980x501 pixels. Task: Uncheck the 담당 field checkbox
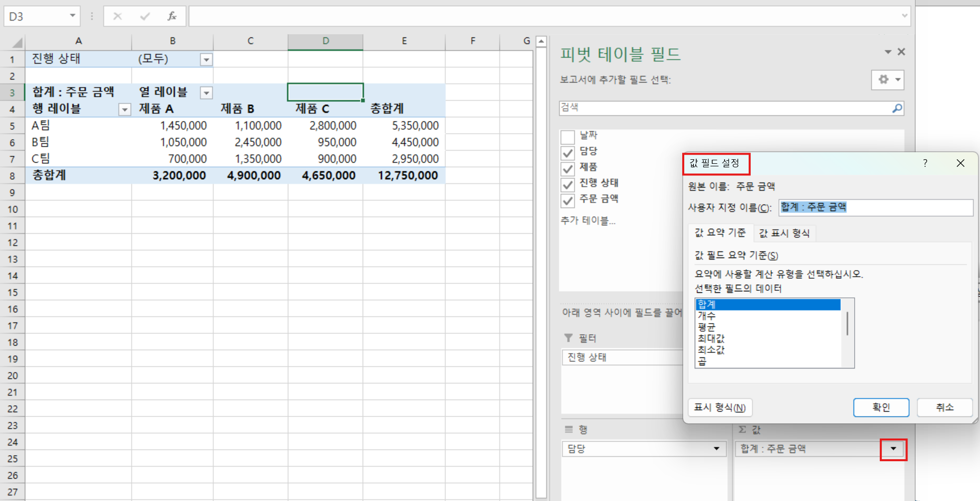(568, 152)
